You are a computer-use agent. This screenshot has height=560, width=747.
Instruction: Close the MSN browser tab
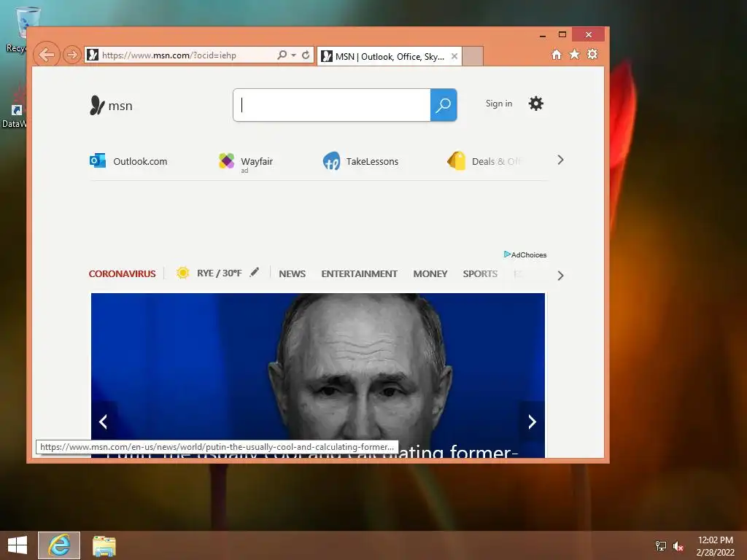click(x=454, y=56)
